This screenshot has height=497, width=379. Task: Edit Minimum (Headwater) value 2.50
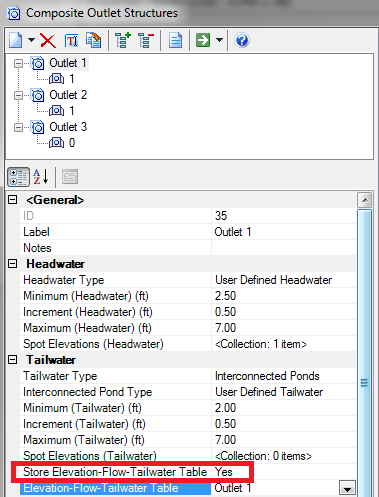tap(284, 296)
